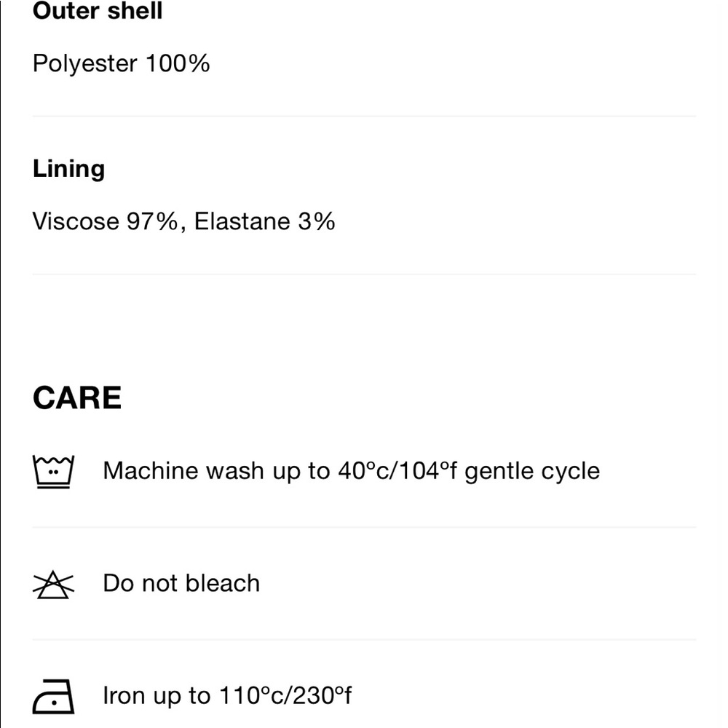Click the Iron up to 110°c/230°f text
728x728 pixels.
click(x=227, y=695)
